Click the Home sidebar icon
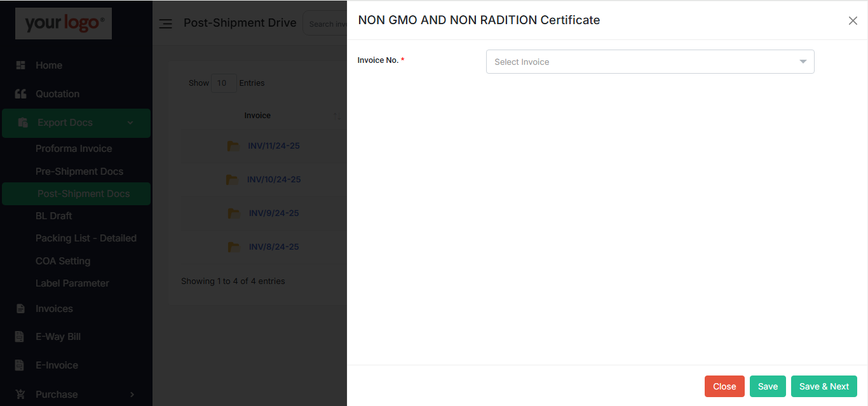This screenshot has height=406, width=868. 20,65
